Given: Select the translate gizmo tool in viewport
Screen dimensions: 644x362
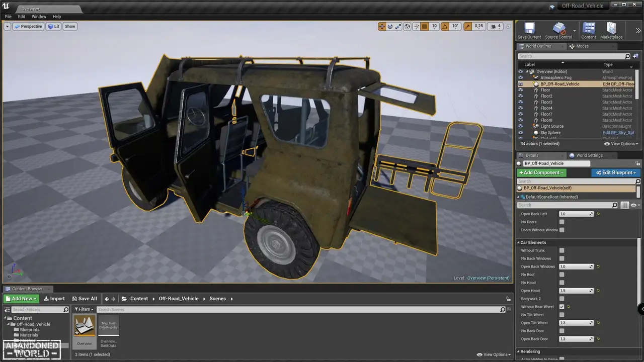Looking at the screenshot, I should point(382,27).
